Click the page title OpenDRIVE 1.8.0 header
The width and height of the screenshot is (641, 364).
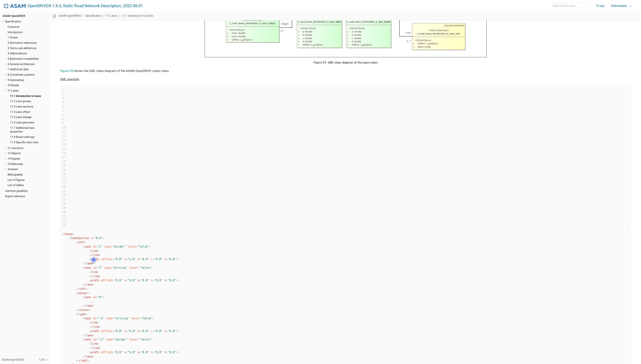[x=85, y=6]
